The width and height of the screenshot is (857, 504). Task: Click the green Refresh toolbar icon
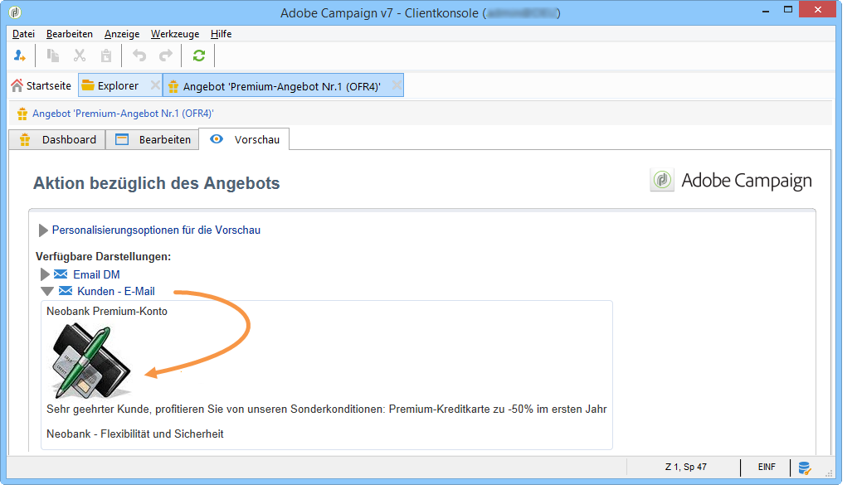(x=199, y=56)
